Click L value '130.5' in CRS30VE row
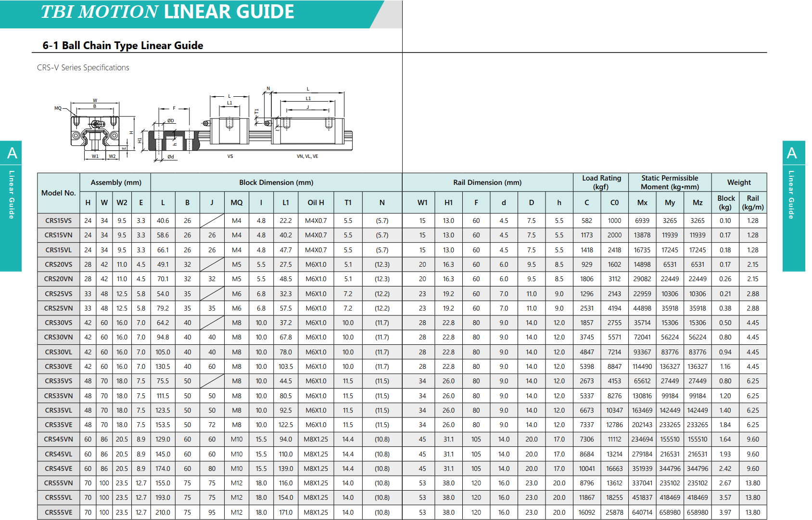 [163, 366]
